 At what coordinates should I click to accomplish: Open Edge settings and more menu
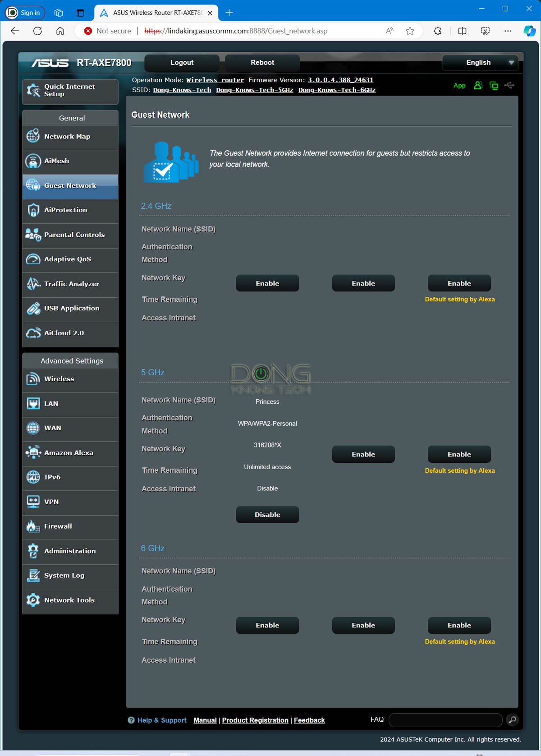(508, 31)
